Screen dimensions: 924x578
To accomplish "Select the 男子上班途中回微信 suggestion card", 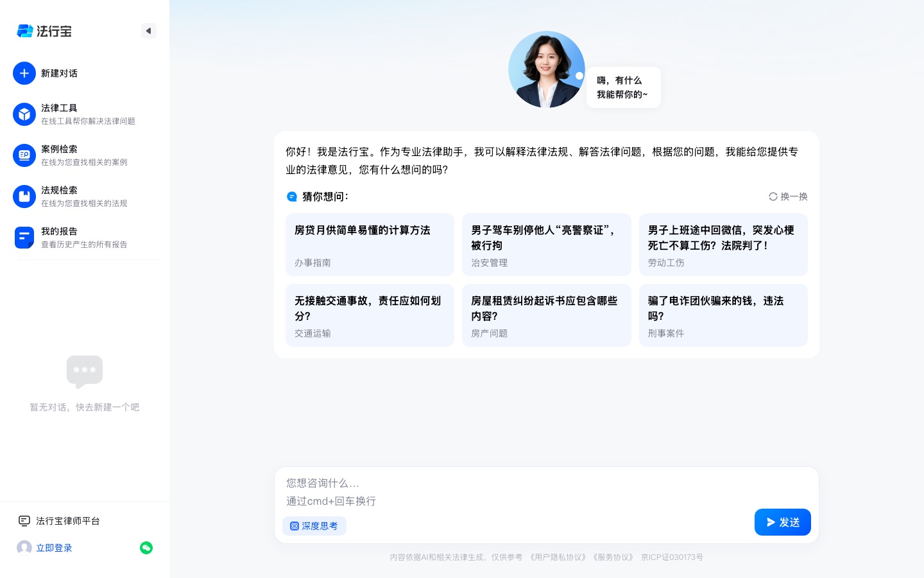I will click(x=723, y=245).
